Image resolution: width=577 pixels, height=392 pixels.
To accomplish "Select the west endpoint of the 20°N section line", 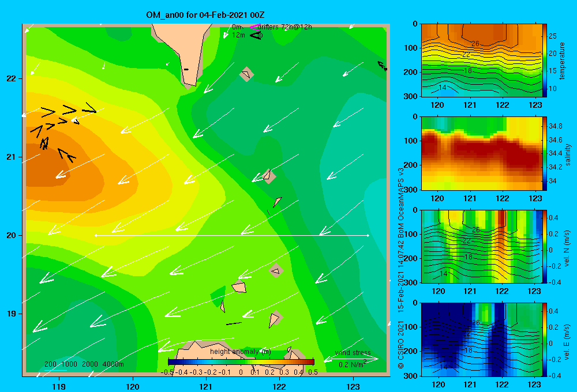I will [x=96, y=235].
